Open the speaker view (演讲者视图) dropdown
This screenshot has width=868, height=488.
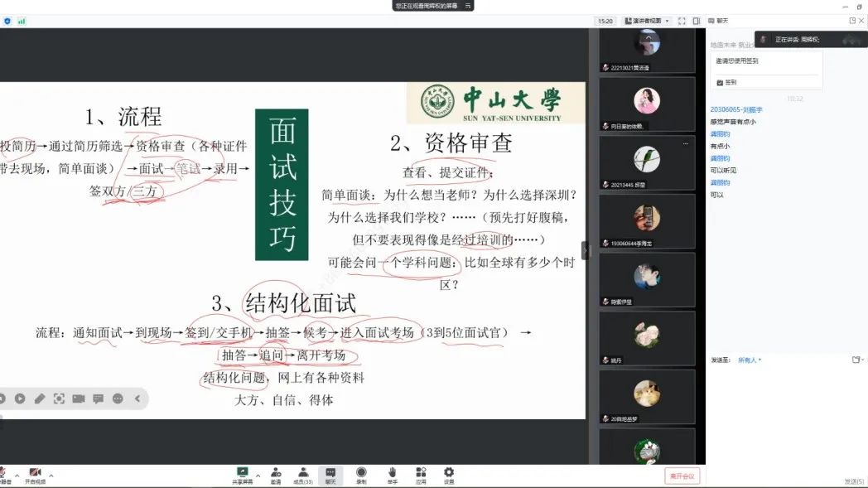click(x=646, y=21)
